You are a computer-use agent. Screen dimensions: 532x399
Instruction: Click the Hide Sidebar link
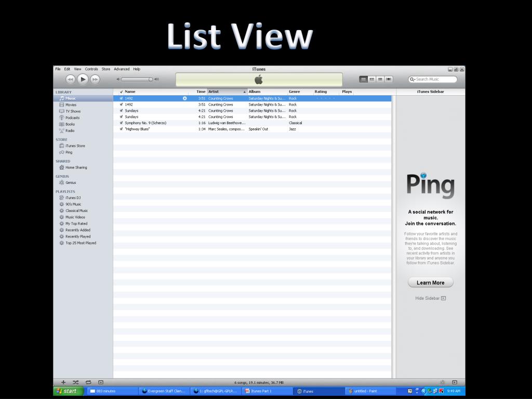pos(430,298)
